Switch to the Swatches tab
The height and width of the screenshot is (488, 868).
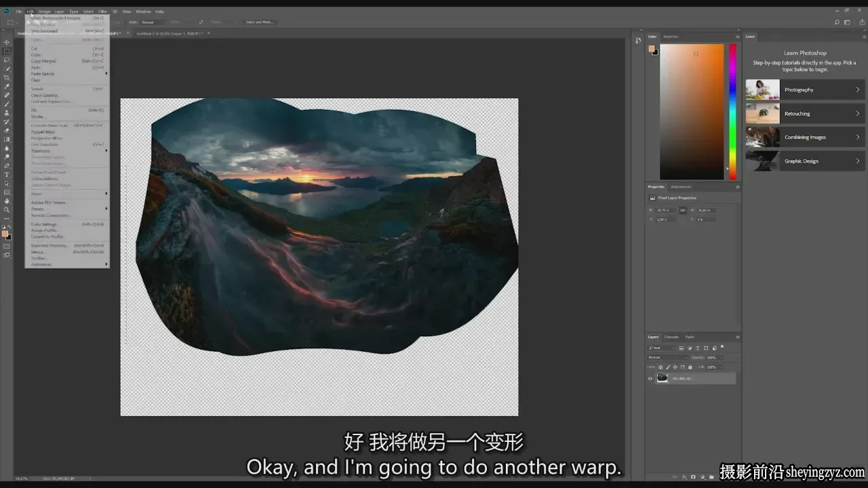671,37
